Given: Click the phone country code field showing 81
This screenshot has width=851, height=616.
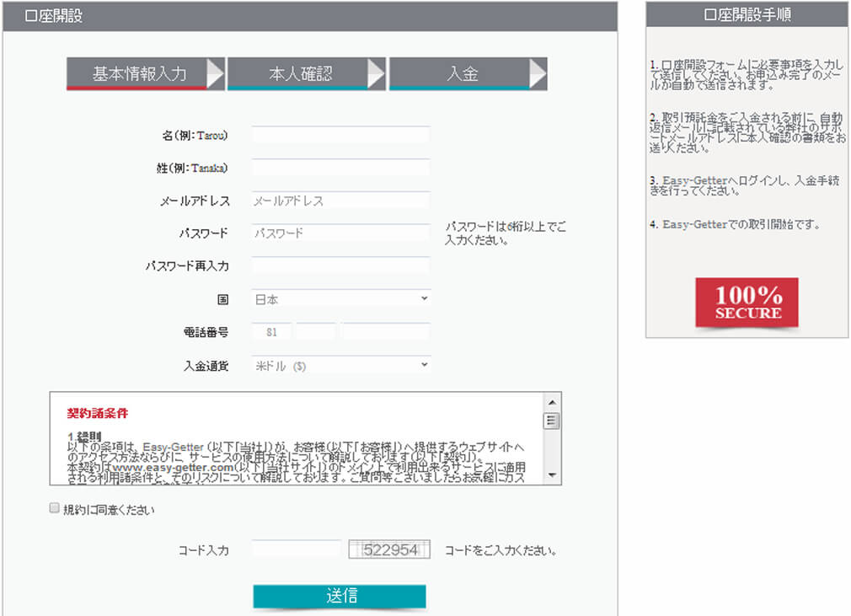Looking at the screenshot, I should point(271,332).
